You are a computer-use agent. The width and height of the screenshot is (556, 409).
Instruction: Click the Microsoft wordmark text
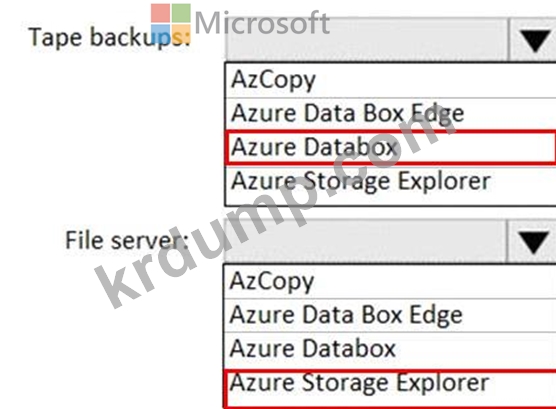click(x=262, y=23)
